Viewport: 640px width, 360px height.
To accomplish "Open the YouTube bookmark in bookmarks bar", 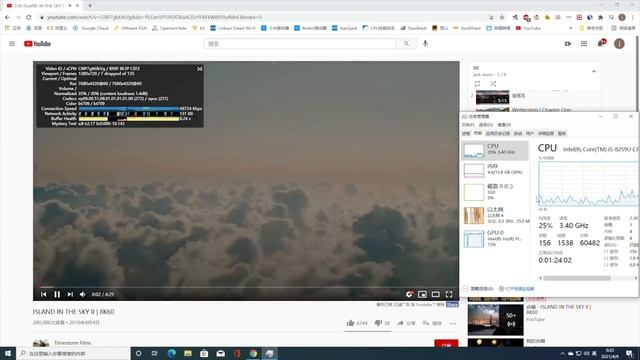I will (528, 28).
